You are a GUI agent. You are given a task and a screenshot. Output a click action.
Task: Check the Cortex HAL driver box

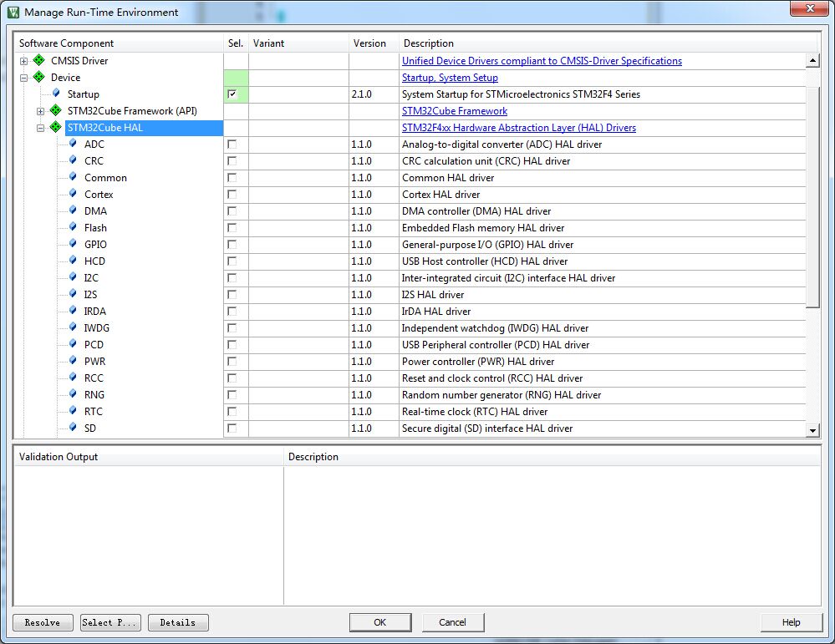232,195
